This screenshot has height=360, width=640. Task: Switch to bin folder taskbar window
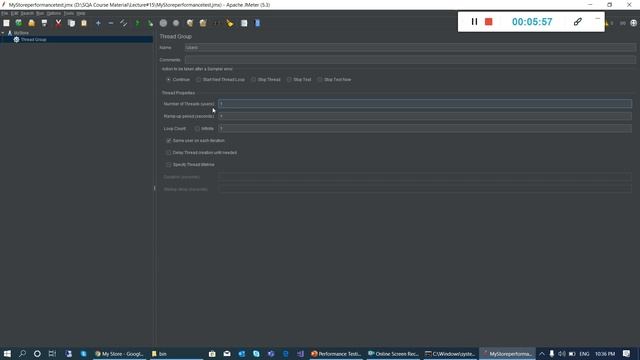coord(176,353)
